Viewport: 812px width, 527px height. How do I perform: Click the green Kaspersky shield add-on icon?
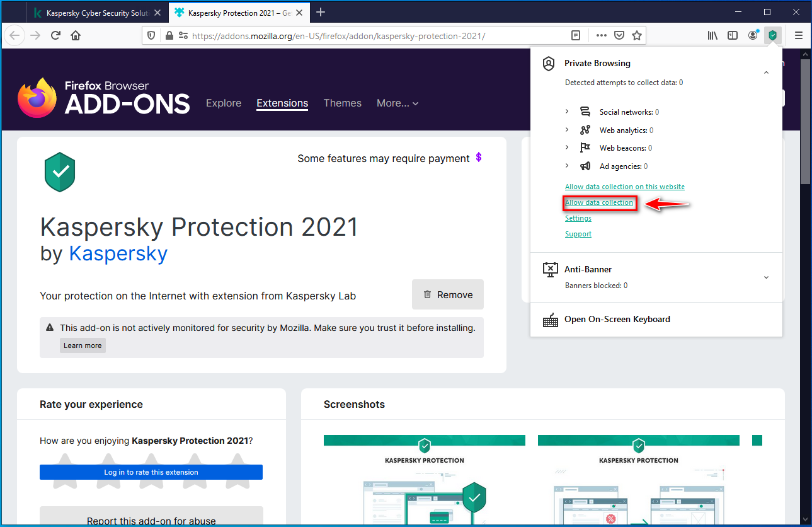pyautogui.click(x=60, y=172)
